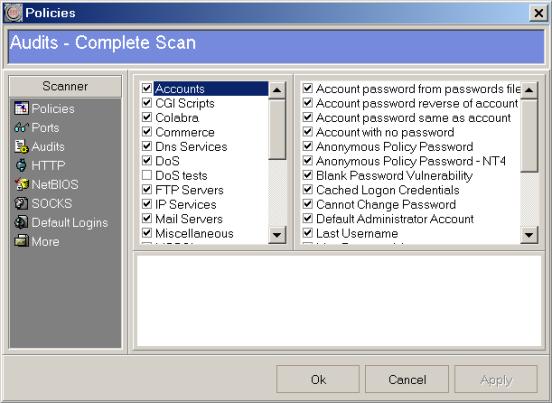552x403 pixels.
Task: Open the More folder icon
Action: coord(21,241)
